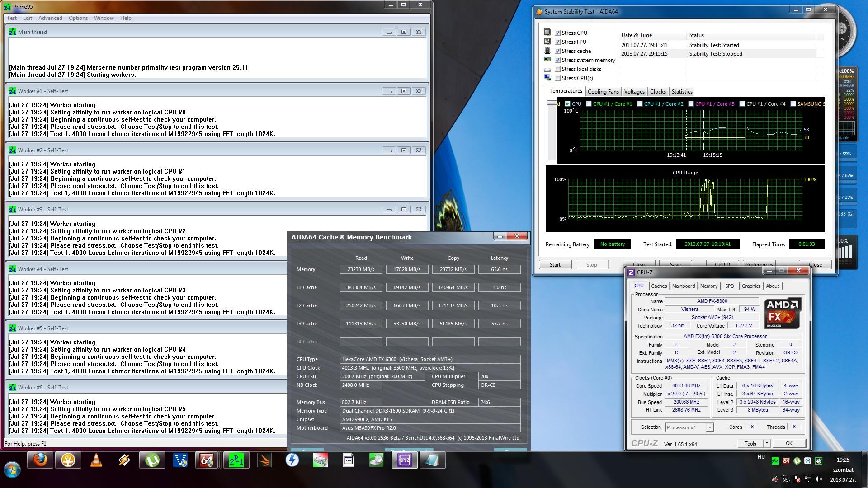Open the Prime95 Test menu

click(x=12, y=18)
